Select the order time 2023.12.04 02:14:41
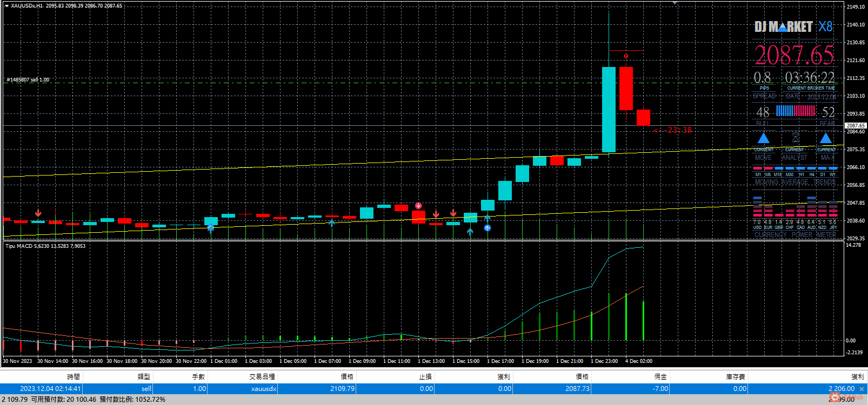 [x=50, y=389]
